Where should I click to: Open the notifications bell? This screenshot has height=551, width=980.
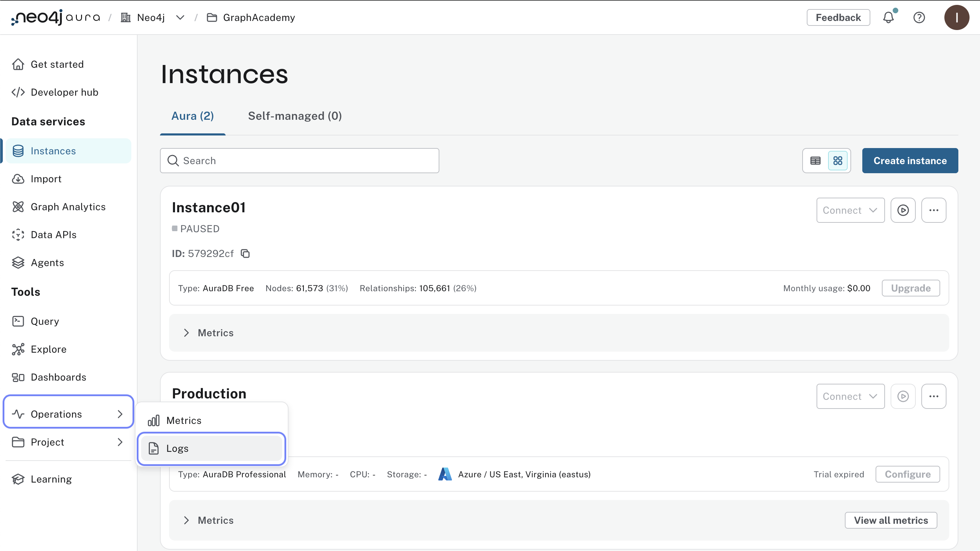click(888, 17)
